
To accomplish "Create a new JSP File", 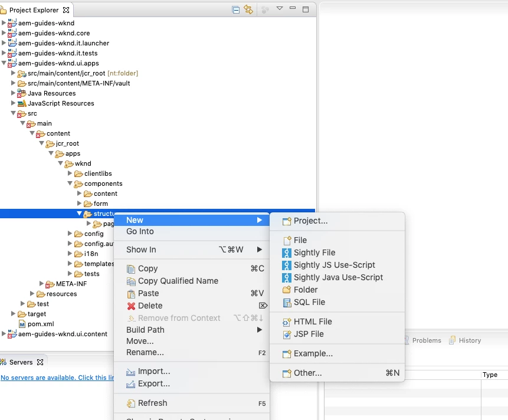I will tap(337, 334).
